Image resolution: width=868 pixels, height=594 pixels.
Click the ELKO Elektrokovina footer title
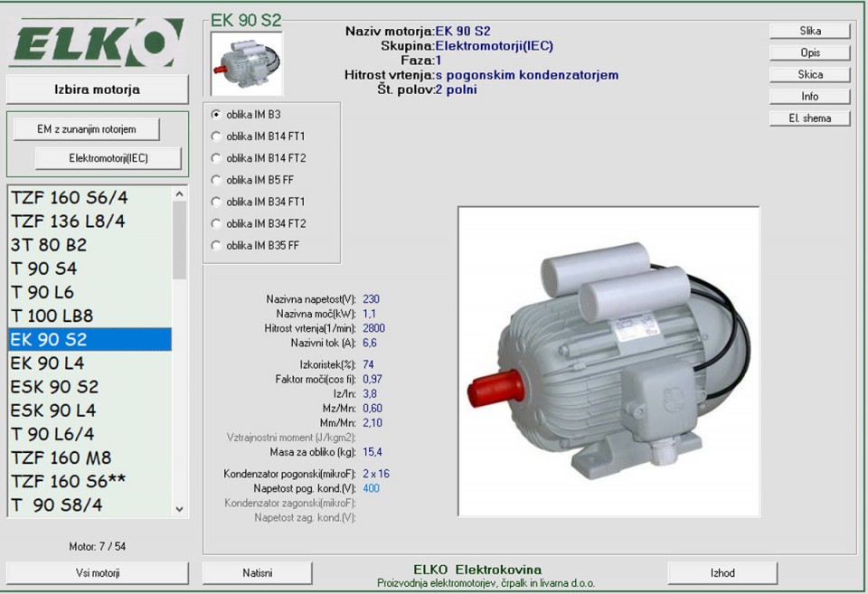pyautogui.click(x=477, y=570)
